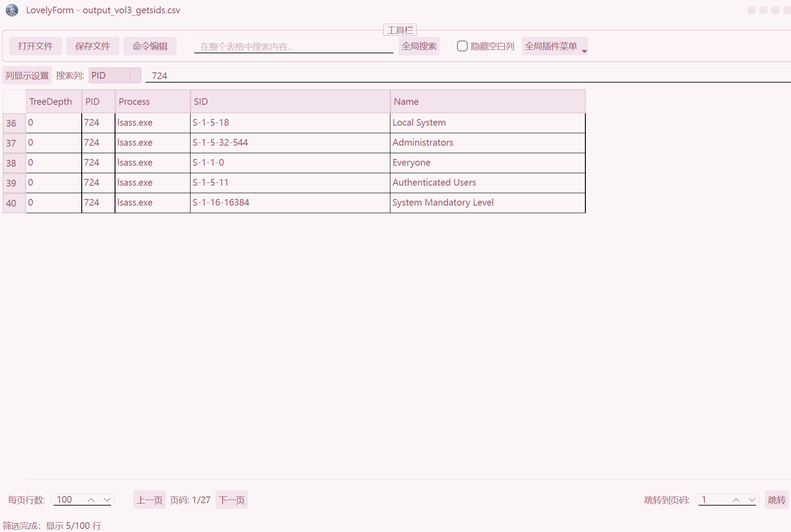Open the 命令编辑 command editor
791x532 pixels.
[x=150, y=46]
